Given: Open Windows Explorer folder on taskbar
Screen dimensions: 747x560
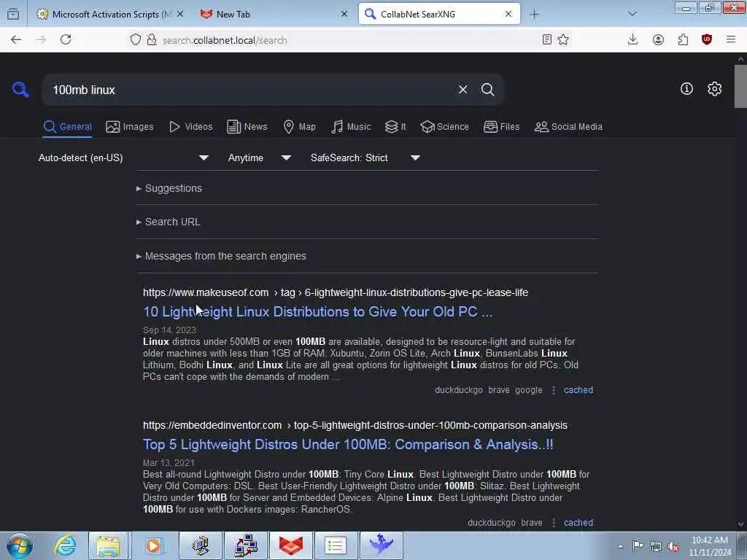Looking at the screenshot, I should pyautogui.click(x=108, y=545).
